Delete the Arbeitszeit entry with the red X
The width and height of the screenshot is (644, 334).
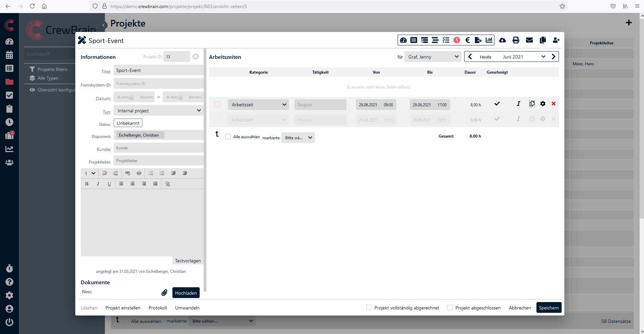tap(553, 104)
